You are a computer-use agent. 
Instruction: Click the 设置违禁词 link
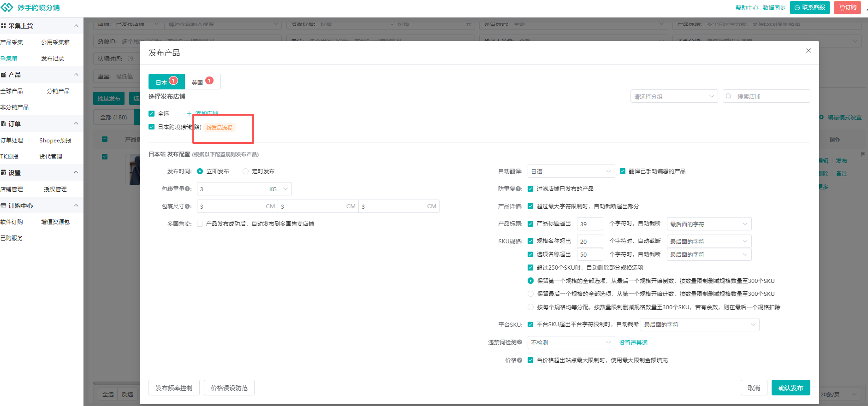pyautogui.click(x=633, y=342)
